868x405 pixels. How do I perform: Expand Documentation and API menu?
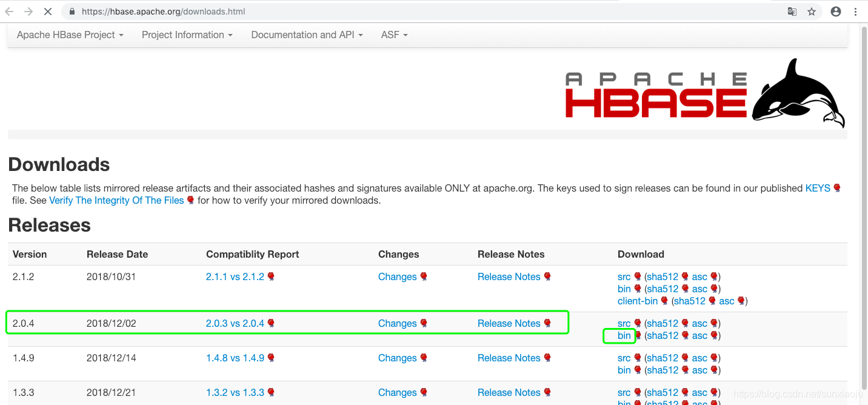coord(307,35)
